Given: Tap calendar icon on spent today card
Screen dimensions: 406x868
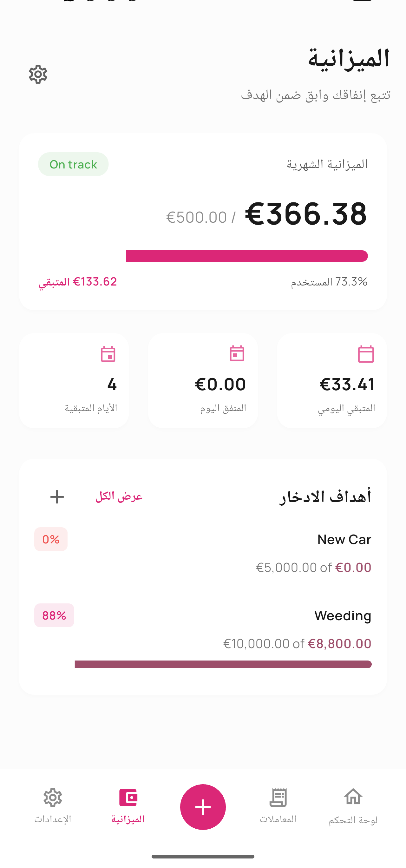Looking at the screenshot, I should click(237, 353).
